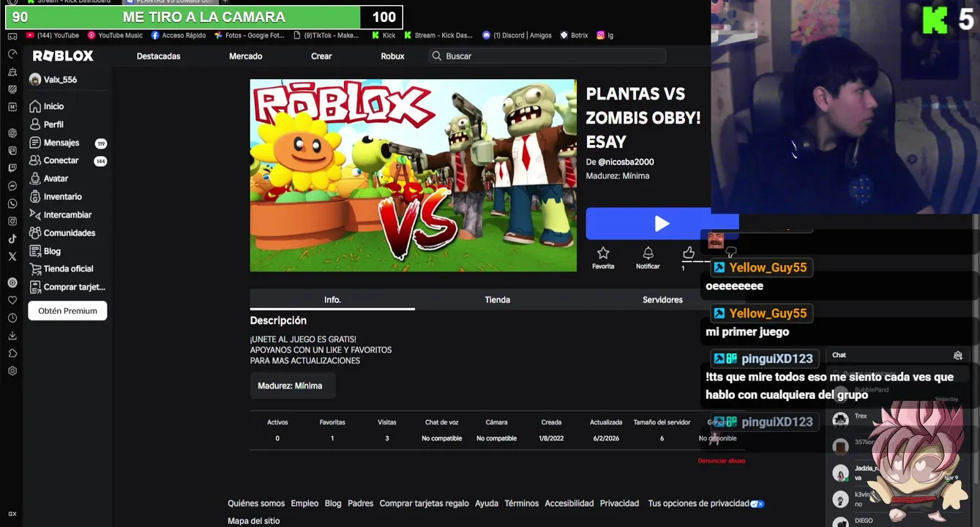The width and height of the screenshot is (980, 527).
Task: Open Conectar with 144 badge
Action: coord(67,160)
